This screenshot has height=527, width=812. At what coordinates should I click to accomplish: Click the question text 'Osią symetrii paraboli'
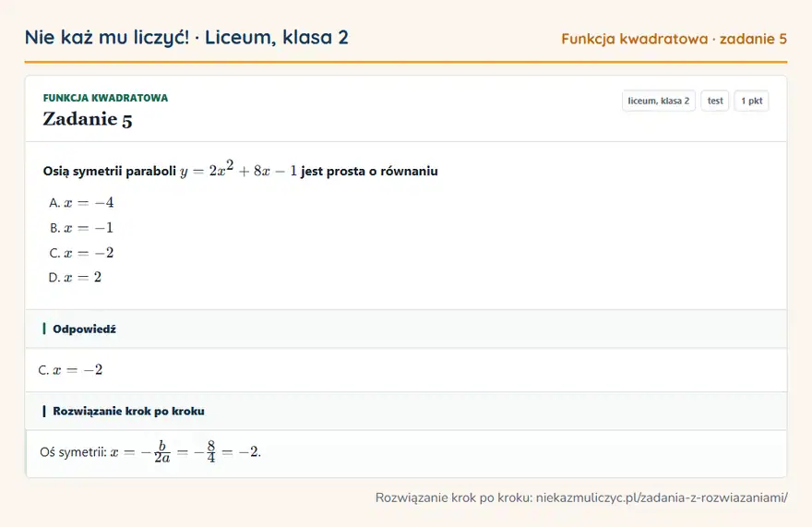coord(109,171)
